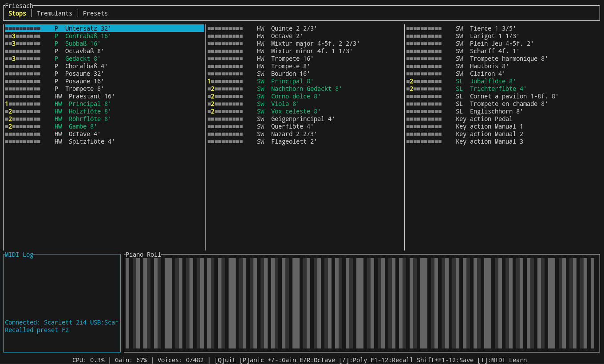Screen dimensions: 604x364
Task: Select Posaune 16' in the pedal list
Action: point(104,81)
